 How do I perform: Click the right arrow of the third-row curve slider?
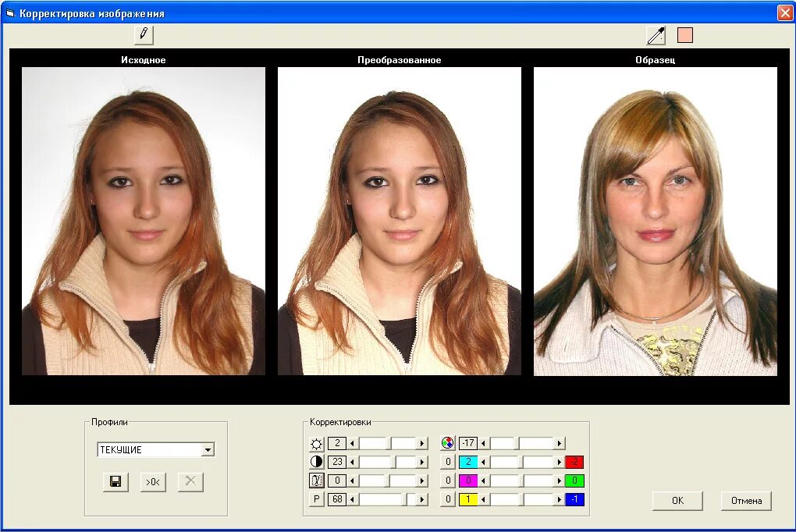[x=422, y=481]
